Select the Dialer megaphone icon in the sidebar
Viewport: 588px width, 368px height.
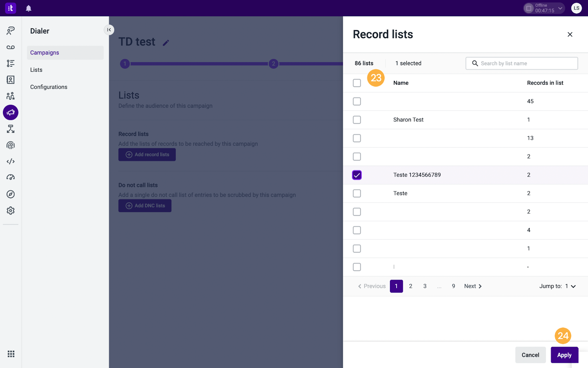tap(11, 113)
